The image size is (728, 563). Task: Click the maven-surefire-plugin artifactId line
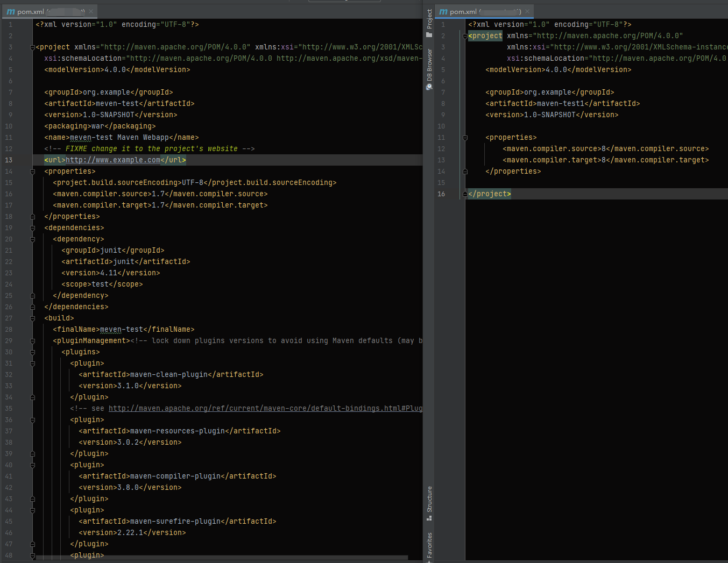point(178,522)
